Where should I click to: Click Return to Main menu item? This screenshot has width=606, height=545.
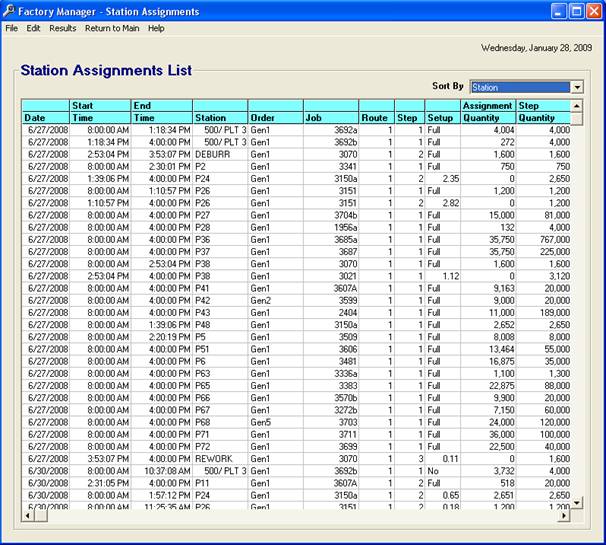[x=112, y=28]
